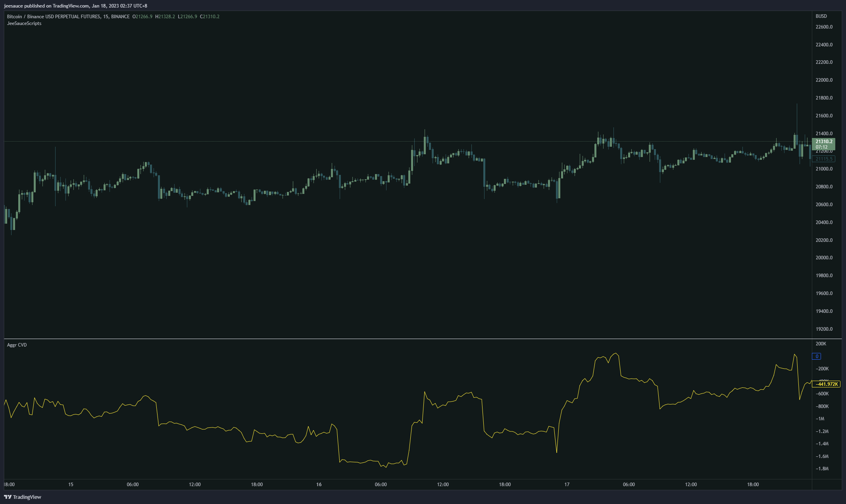846x504 pixels.
Task: Click the -441.972K CVD value label
Action: [826, 384]
